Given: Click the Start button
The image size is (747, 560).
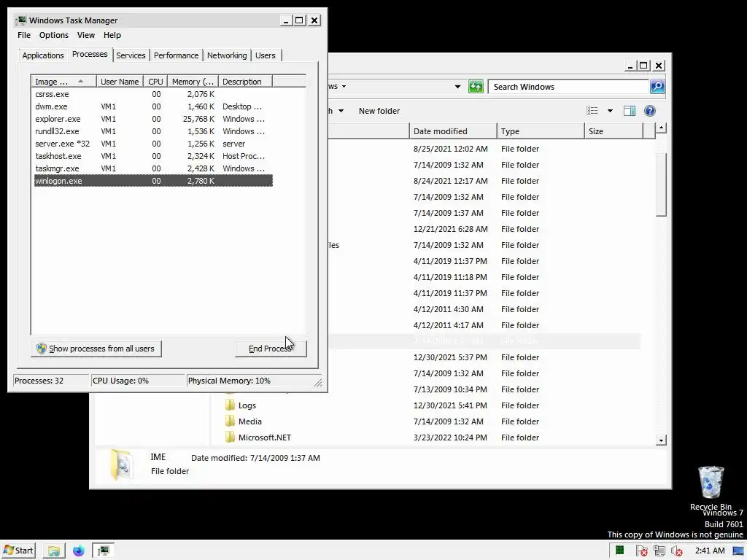Looking at the screenshot, I should 18,551.
